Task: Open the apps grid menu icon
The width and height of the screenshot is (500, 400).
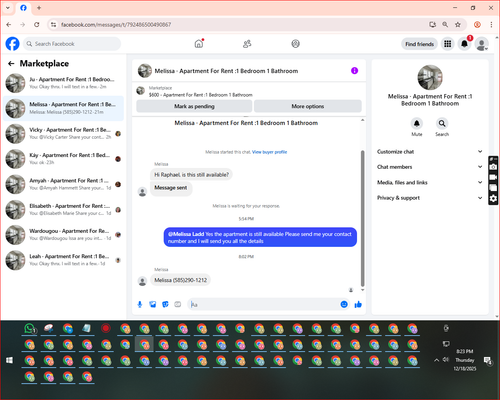Action: tap(448, 44)
